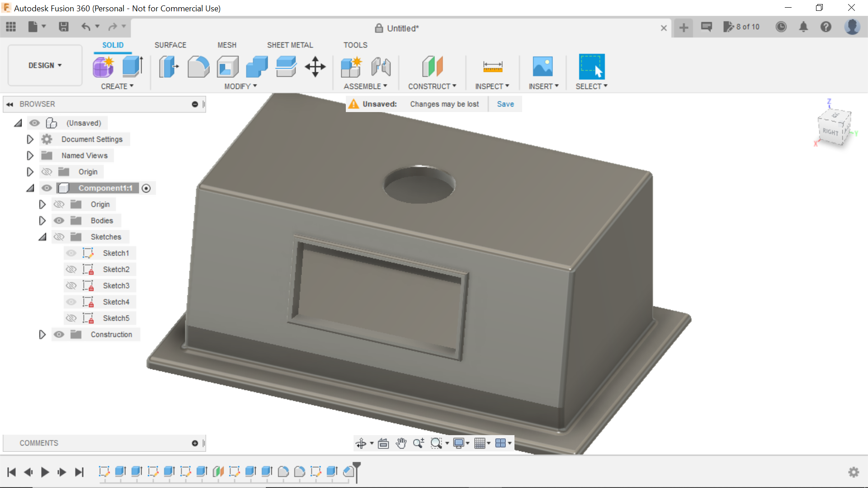The height and width of the screenshot is (488, 868).
Task: Open the TOOLS ribbon tab
Action: pos(355,45)
